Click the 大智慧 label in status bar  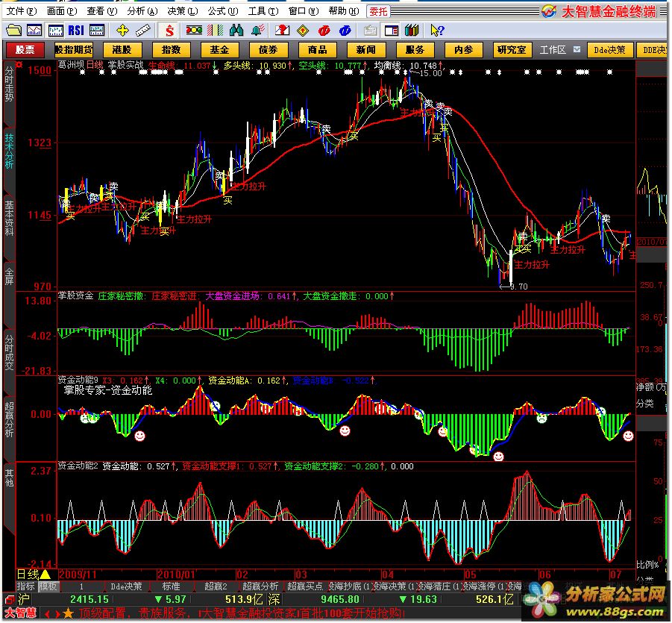21,613
